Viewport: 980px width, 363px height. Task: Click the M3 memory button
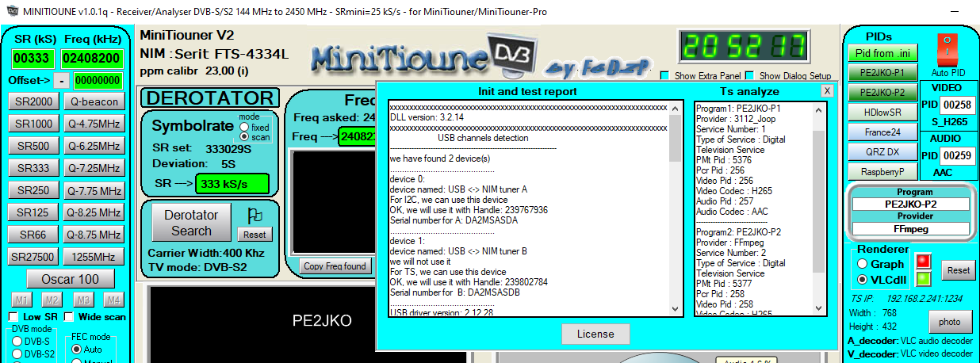tap(84, 300)
